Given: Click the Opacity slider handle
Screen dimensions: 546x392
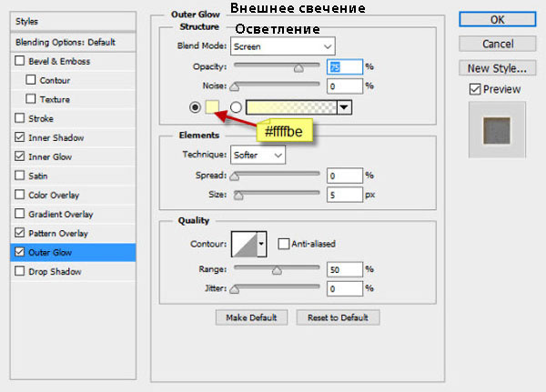Looking at the screenshot, I should (x=298, y=68).
